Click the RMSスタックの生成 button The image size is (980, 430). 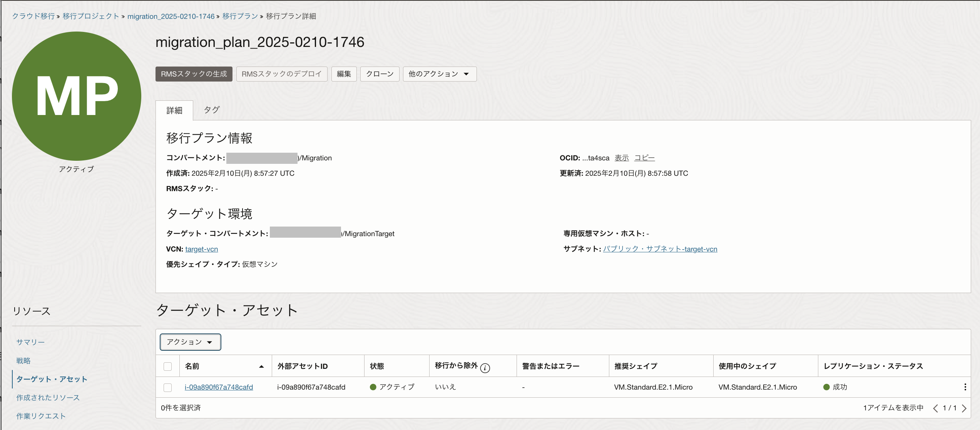click(x=194, y=74)
